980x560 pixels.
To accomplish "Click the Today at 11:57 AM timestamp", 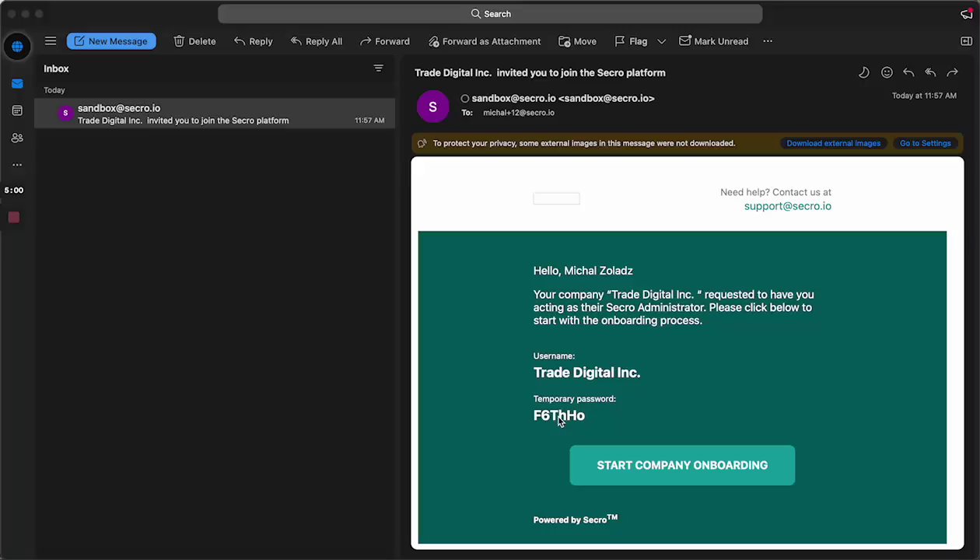I will point(924,96).
